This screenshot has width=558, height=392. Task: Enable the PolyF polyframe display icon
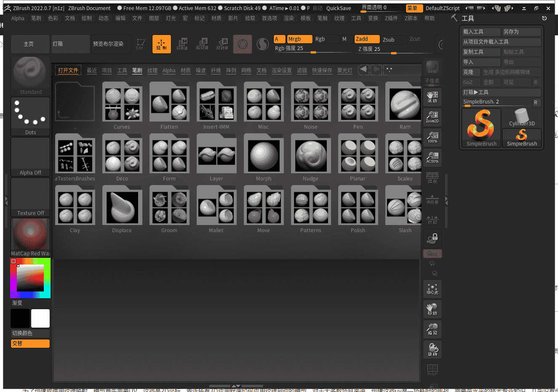(433, 369)
